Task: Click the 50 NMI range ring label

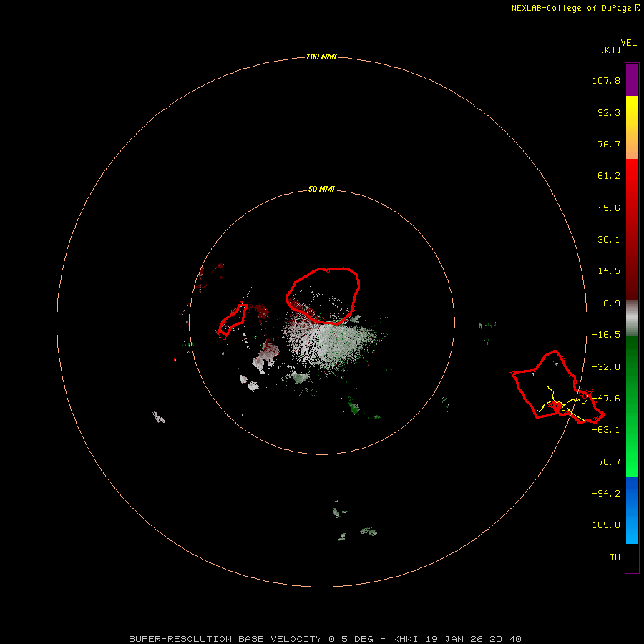Action: pyautogui.click(x=321, y=190)
